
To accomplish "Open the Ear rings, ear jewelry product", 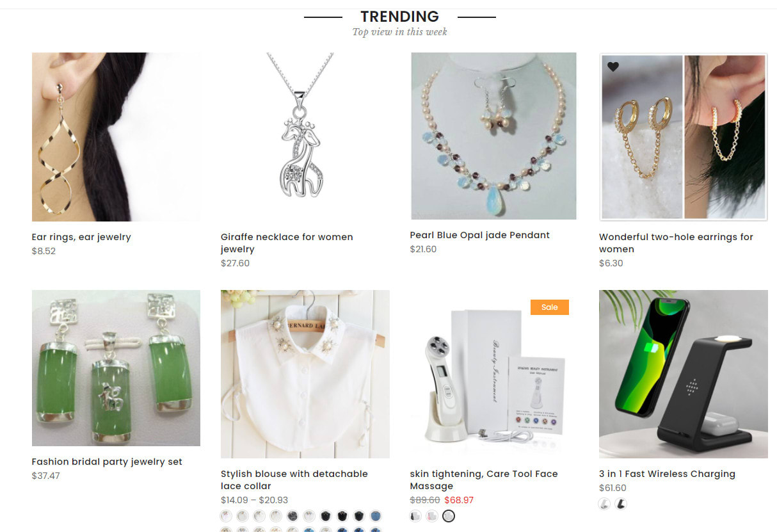I will click(81, 237).
